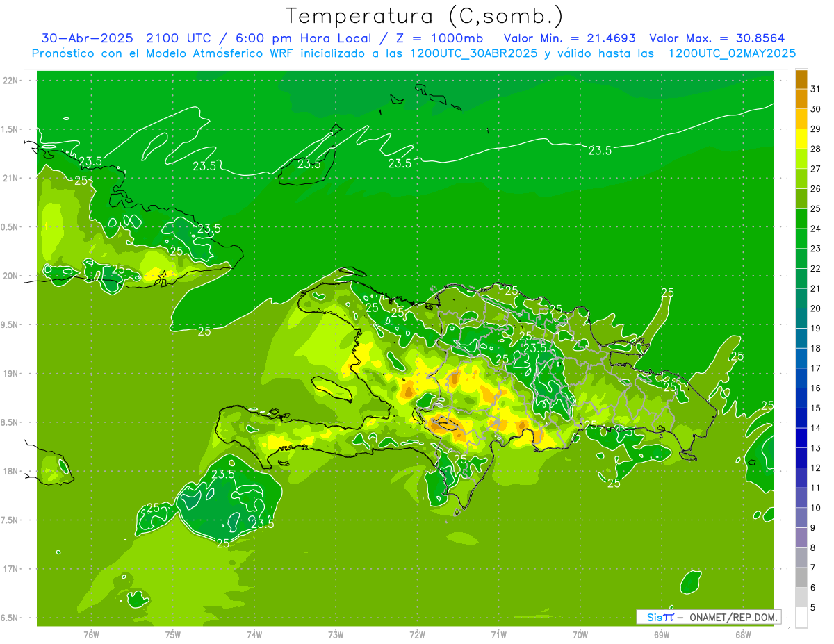Click legend value 28
The height and width of the screenshot is (644, 834).
pyautogui.click(x=816, y=149)
